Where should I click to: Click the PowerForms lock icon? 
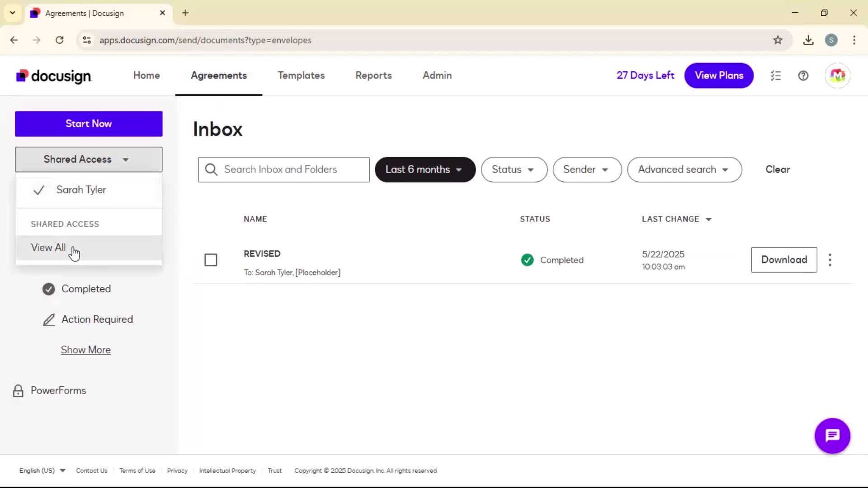(18, 391)
